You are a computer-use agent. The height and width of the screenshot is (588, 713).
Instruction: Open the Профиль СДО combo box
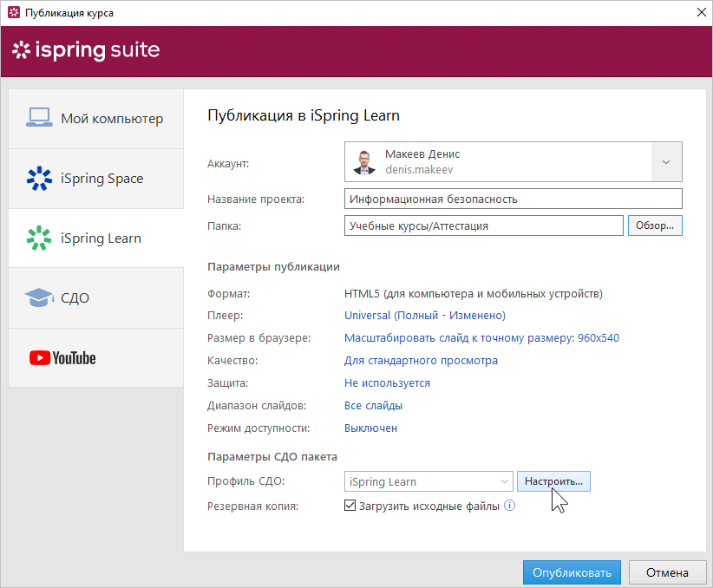tap(428, 481)
